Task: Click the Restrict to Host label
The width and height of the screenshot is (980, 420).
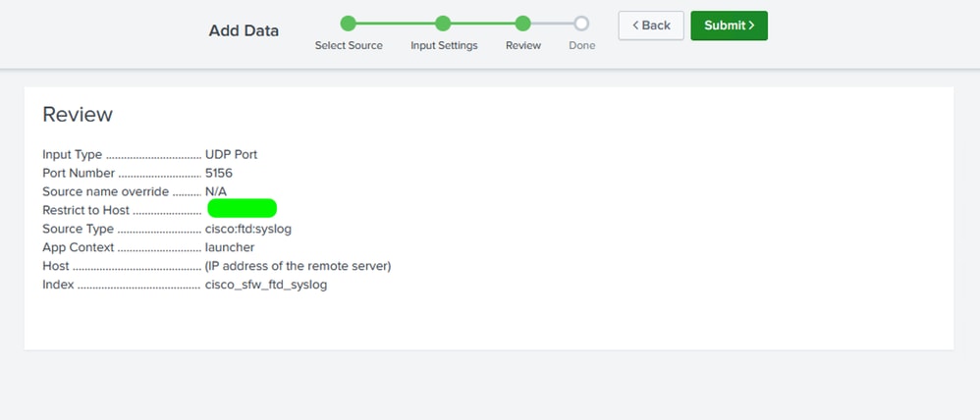Action: tap(86, 210)
